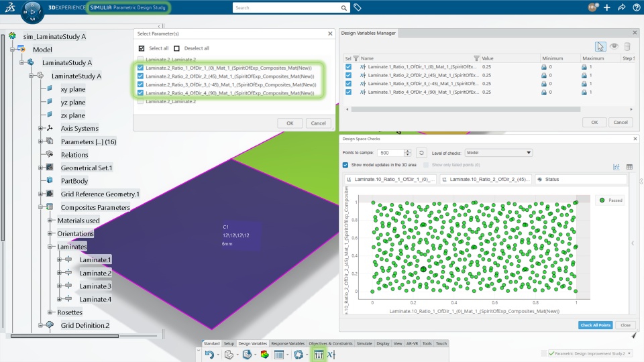The width and height of the screenshot is (644, 362).
Task: Click the grey 3D part icon in action bar
Action: pyautogui.click(x=229, y=355)
